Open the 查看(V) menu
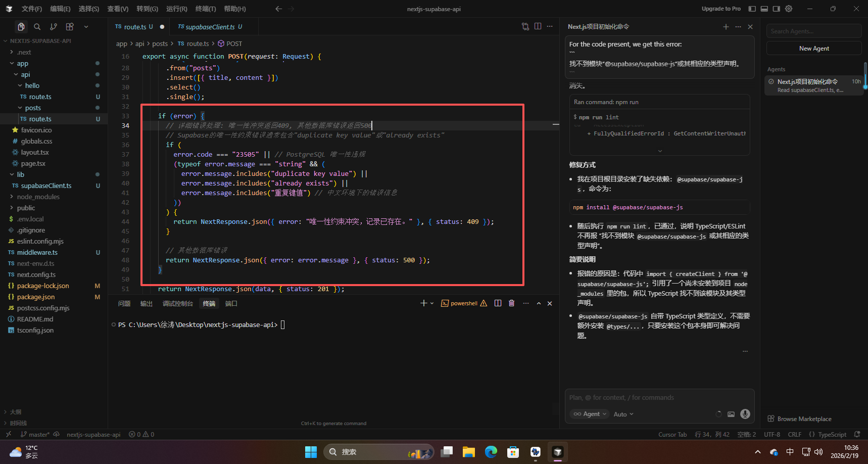Image resolution: width=868 pixels, height=464 pixels. coord(118,9)
